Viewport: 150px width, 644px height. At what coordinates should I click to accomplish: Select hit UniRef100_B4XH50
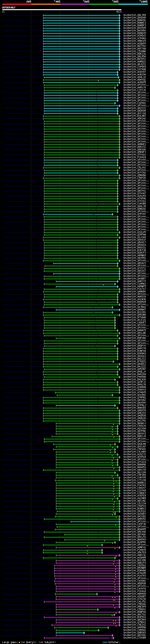click(x=135, y=31)
